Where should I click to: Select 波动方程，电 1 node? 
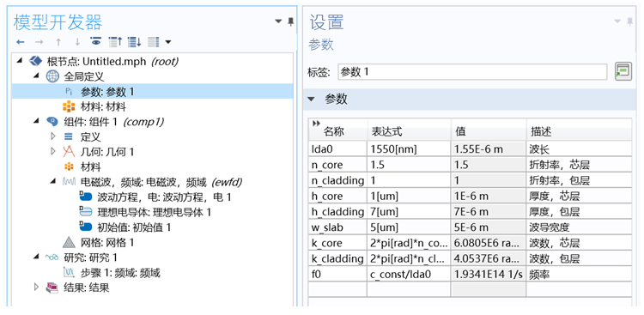(x=164, y=197)
